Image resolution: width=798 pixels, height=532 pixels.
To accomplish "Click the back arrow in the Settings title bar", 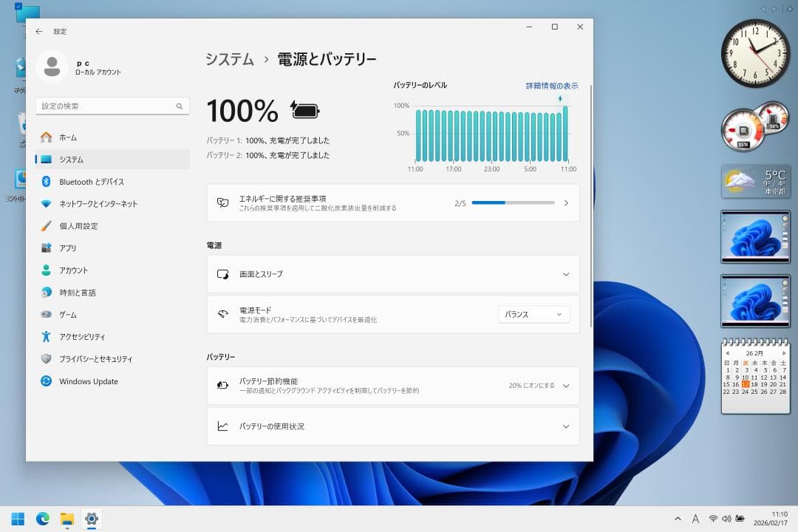I will (39, 31).
